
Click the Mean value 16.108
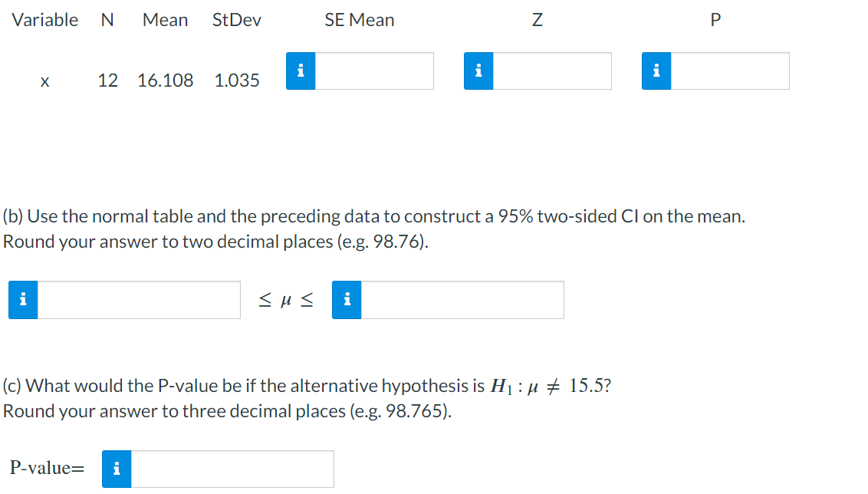pos(166,81)
